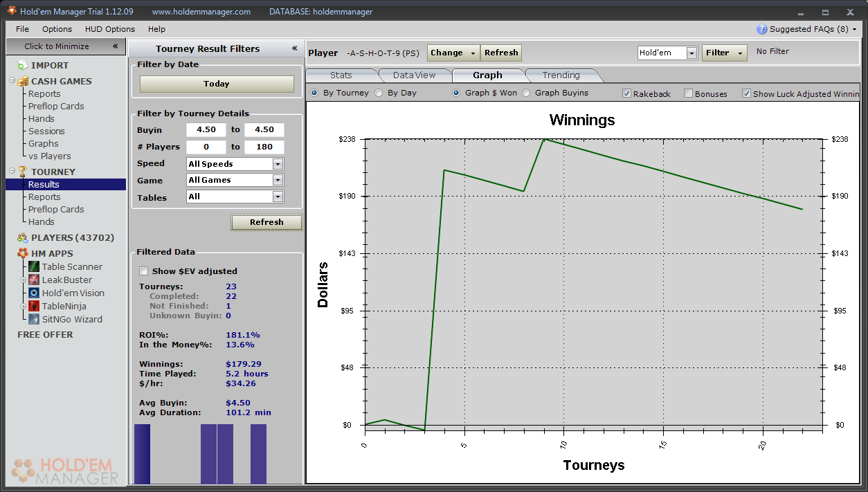868x492 pixels.
Task: Collapse the CASH GAMES tree node
Action: pyautogui.click(x=12, y=80)
